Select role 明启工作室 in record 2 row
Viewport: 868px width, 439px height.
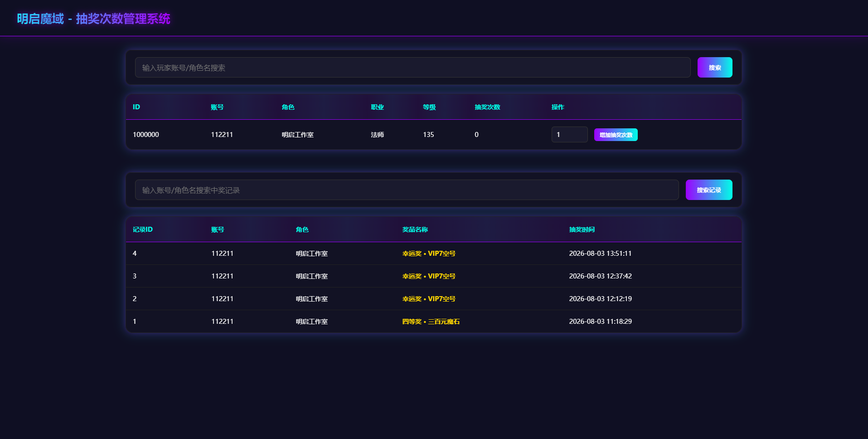coord(312,299)
